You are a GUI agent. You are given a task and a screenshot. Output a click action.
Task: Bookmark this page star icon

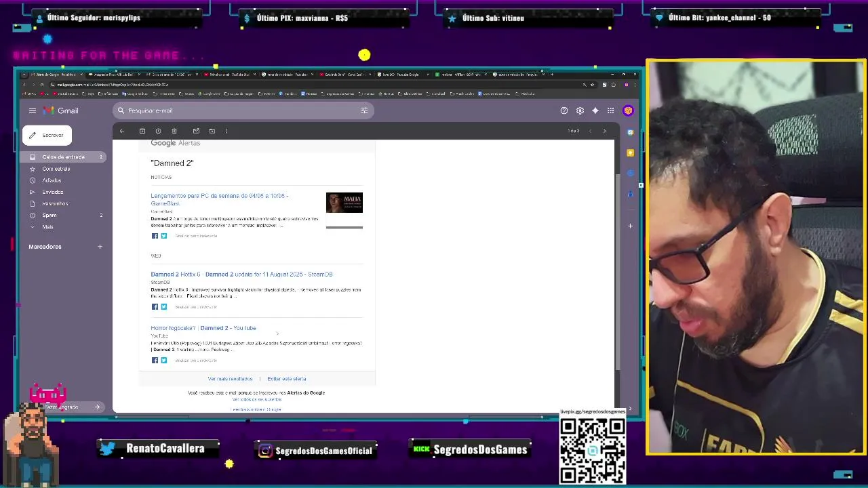click(x=593, y=85)
